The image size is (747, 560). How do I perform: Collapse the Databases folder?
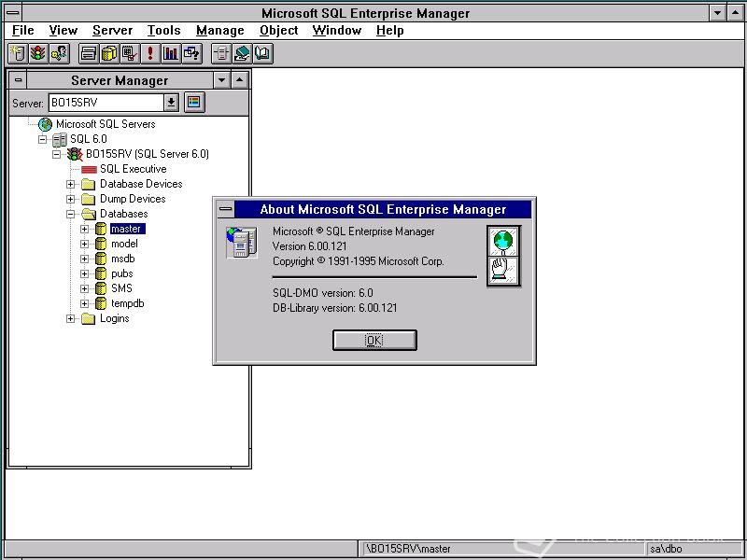(x=71, y=215)
